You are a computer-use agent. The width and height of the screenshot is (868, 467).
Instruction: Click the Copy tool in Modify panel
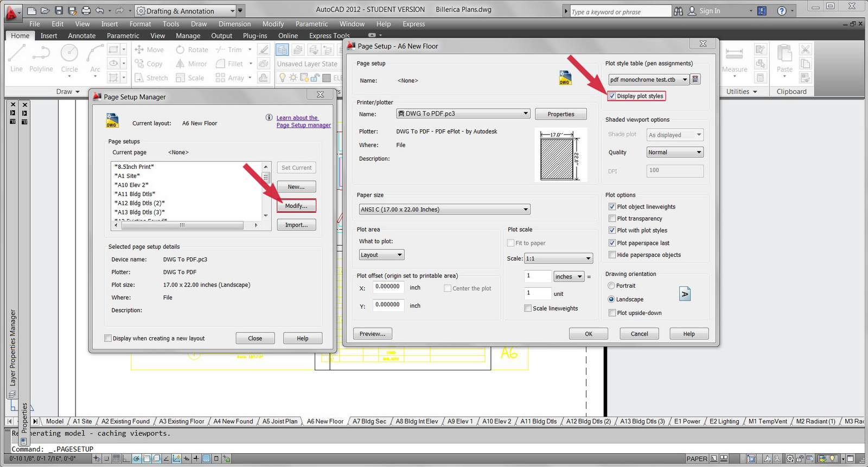[149, 64]
